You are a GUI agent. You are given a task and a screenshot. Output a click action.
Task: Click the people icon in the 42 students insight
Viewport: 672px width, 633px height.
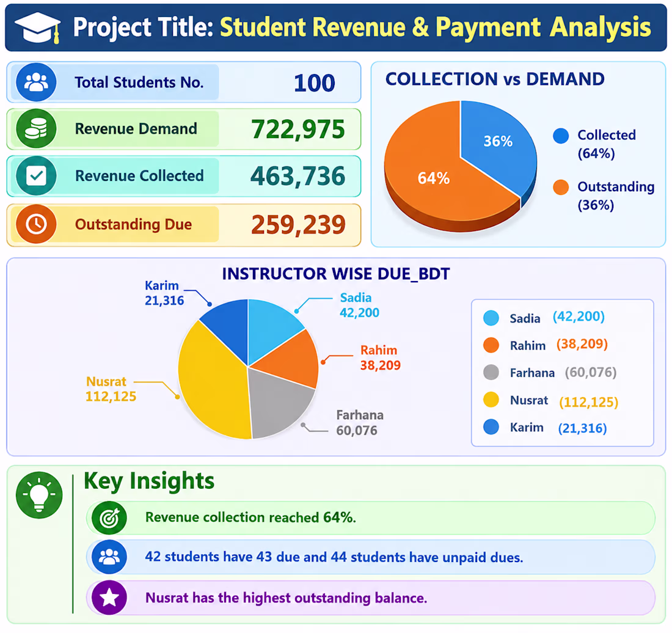tap(109, 557)
